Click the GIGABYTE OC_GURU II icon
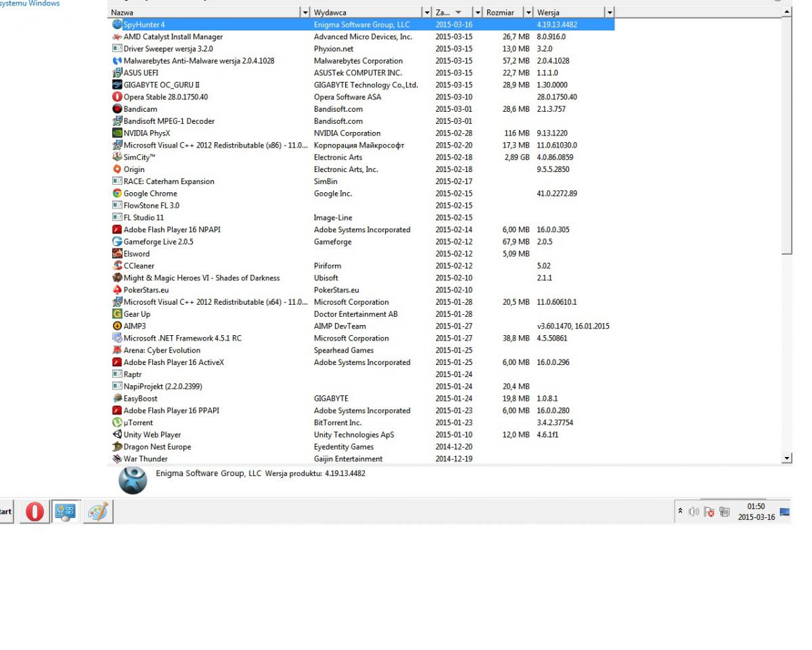This screenshot has height=650, width=812. tap(117, 85)
